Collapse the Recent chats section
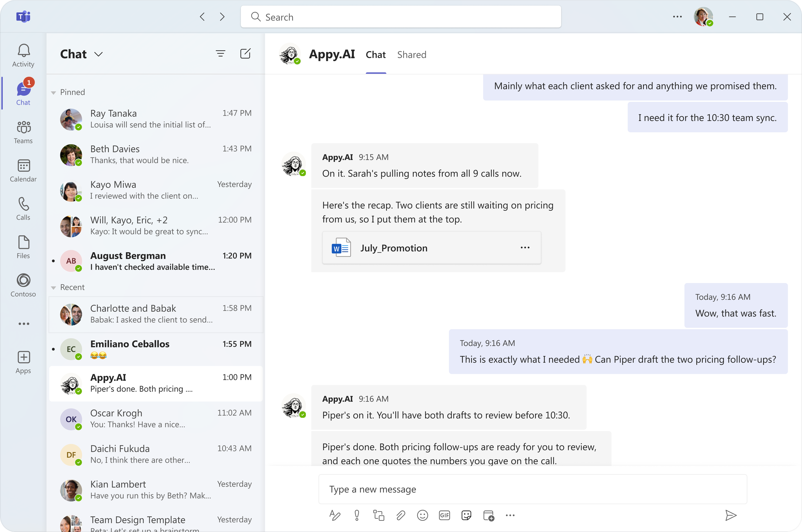802x532 pixels. tap(53, 288)
